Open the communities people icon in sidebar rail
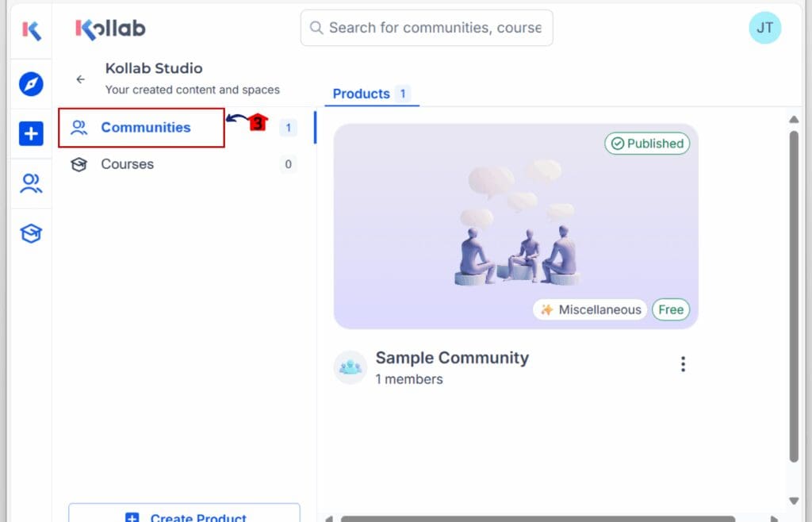The height and width of the screenshot is (522, 812). [31, 183]
